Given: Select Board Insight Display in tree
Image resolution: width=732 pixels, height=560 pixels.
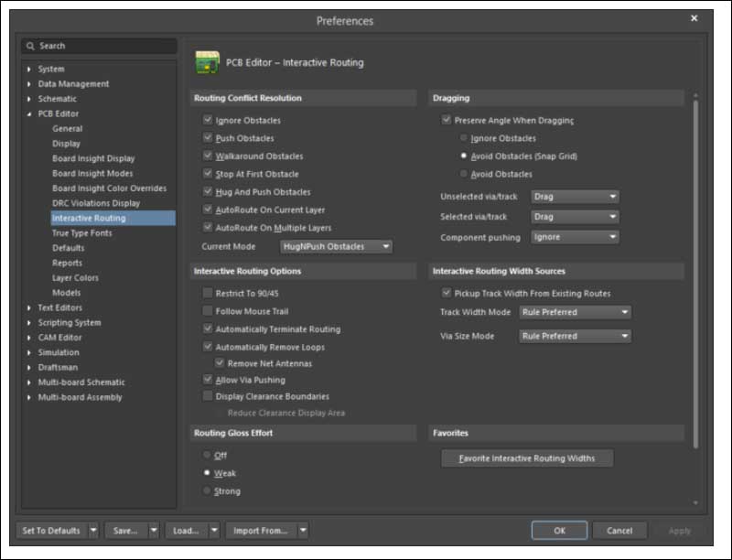Looking at the screenshot, I should tap(93, 158).
